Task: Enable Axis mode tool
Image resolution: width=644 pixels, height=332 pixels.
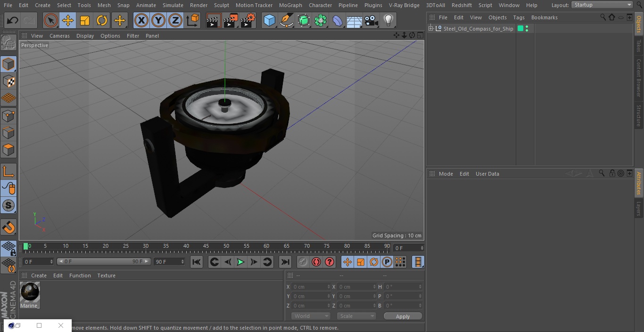Action: [x=8, y=171]
